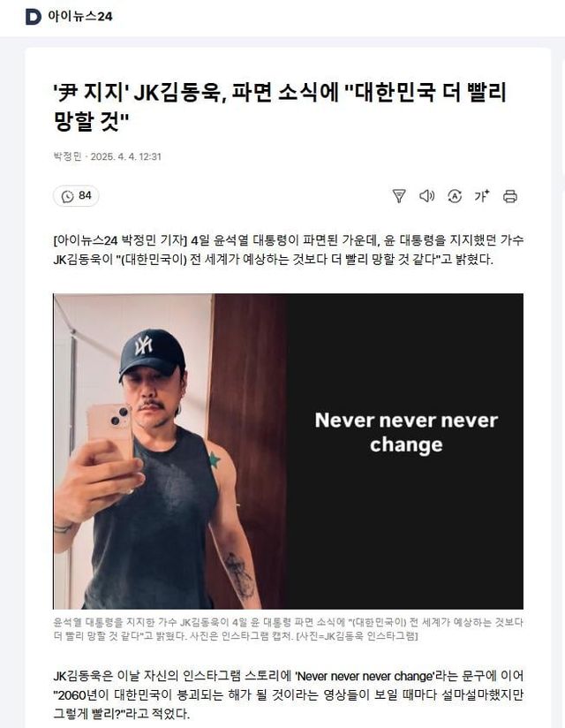Click reporter name 박정민 under headline
Viewport: 565px width, 728px height.
tap(67, 156)
